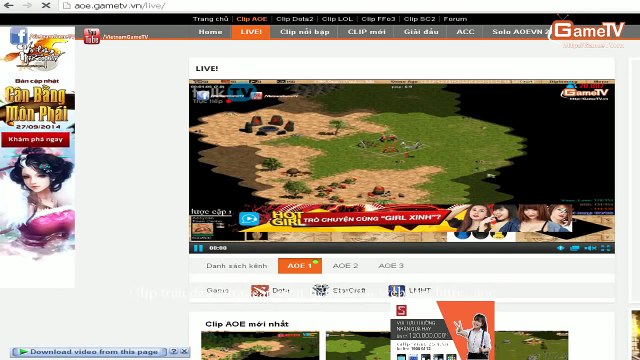This screenshot has height=360, width=640.
Task: Go to the Home menu item
Action: click(211, 32)
